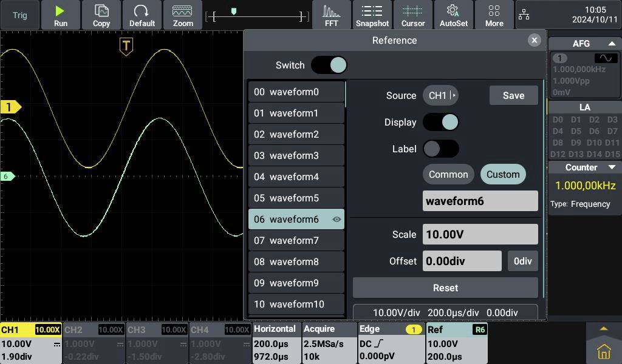Image resolution: width=622 pixels, height=364 pixels.
Task: Click the waveform6 custom label input field
Action: (480, 201)
